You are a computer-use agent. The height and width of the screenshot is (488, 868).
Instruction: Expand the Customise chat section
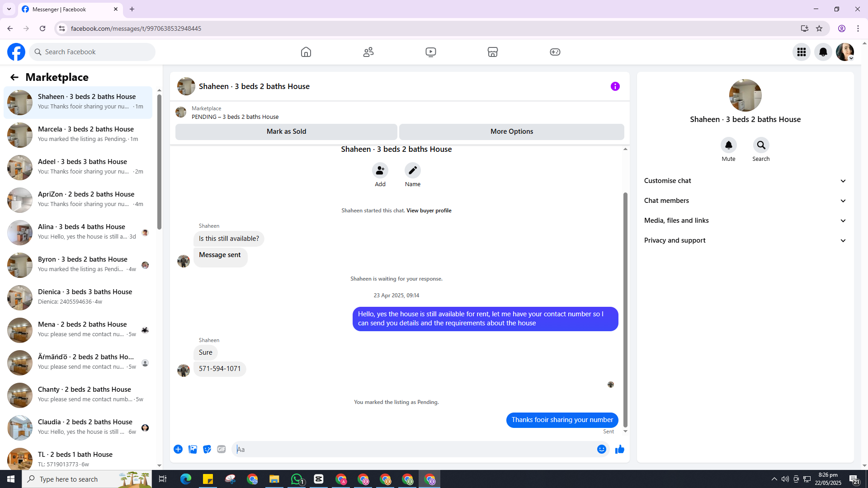pyautogui.click(x=745, y=181)
